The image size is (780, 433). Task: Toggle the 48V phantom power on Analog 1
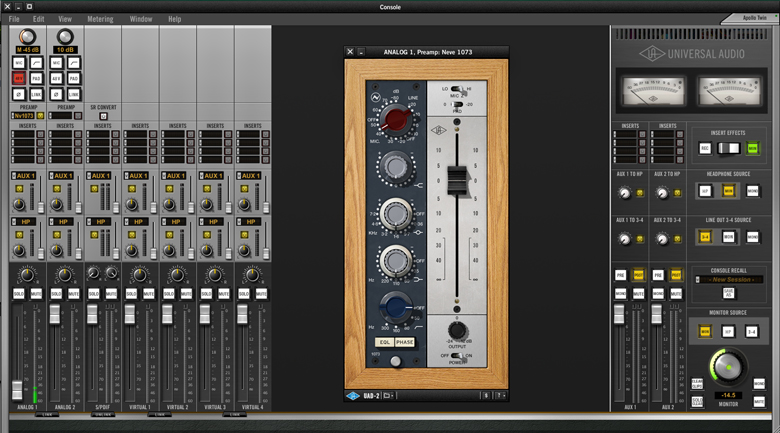(18, 78)
